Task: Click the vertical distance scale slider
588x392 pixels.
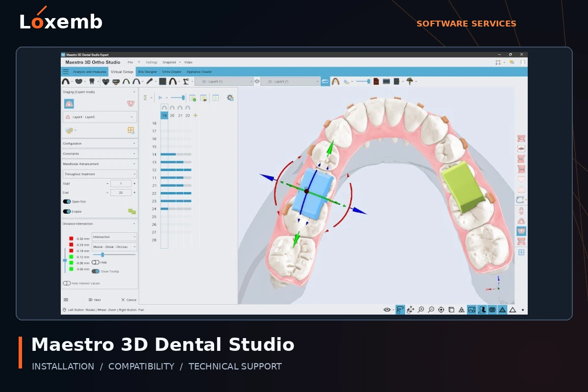Action: click(x=65, y=260)
